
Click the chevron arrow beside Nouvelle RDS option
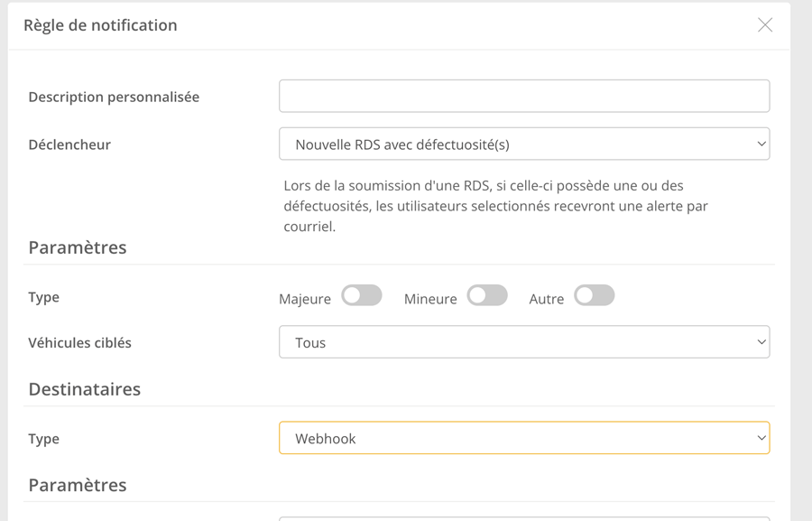click(x=761, y=144)
